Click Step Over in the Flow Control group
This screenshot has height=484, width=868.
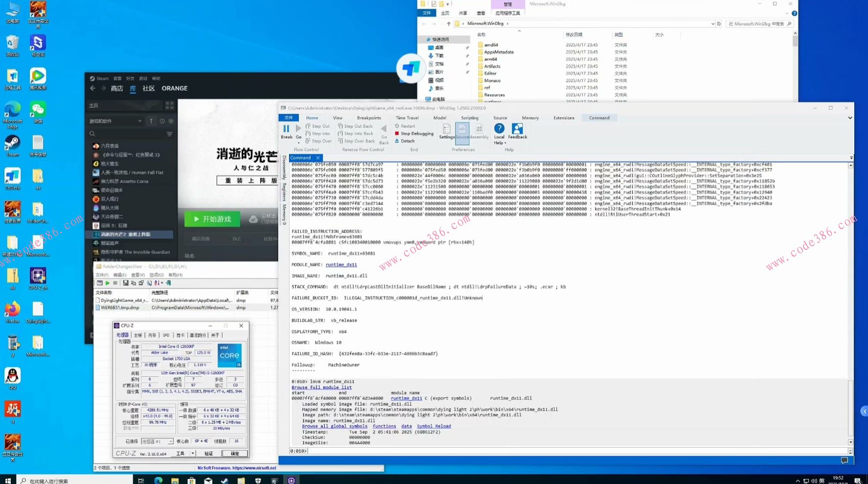[318, 141]
